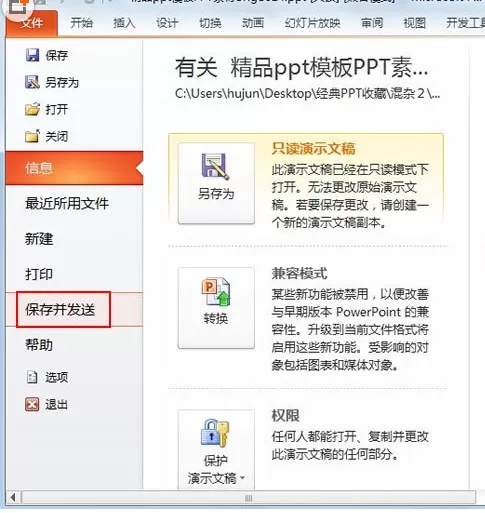Screen dimensions: 485x513
Task: Click the 转换 Convert button
Action: [216, 308]
